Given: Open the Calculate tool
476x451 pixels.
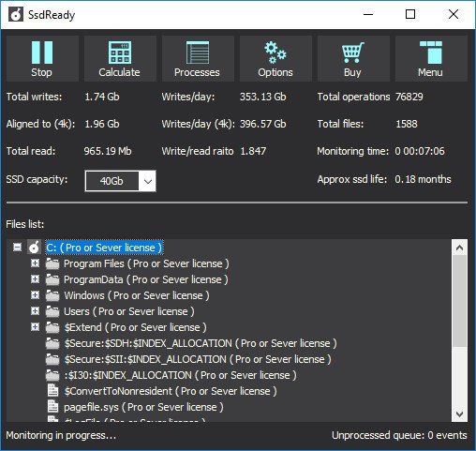Looking at the screenshot, I should coord(120,58).
